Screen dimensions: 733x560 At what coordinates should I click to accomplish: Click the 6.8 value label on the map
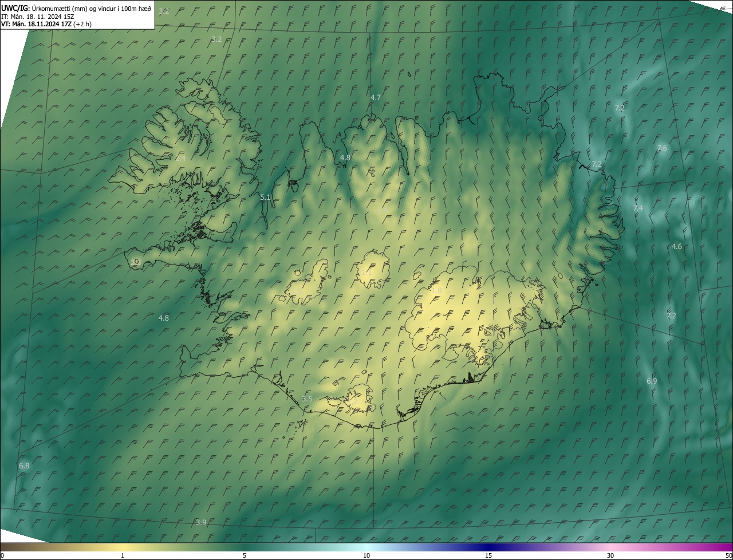pyautogui.click(x=24, y=467)
